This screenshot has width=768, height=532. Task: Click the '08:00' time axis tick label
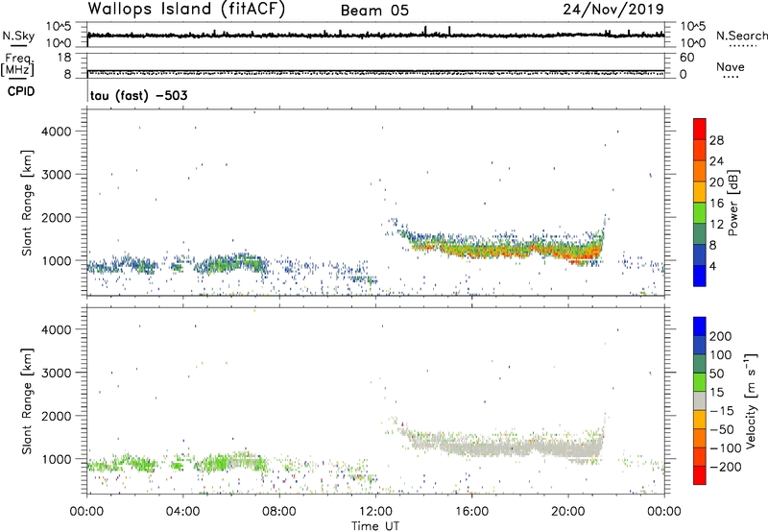coord(279,512)
